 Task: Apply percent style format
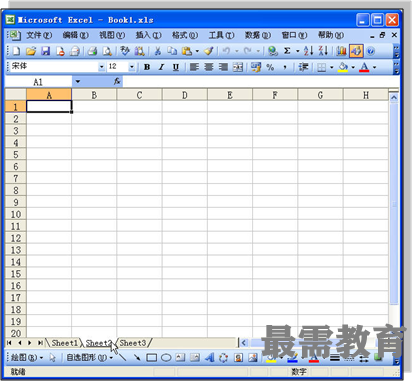click(x=270, y=67)
